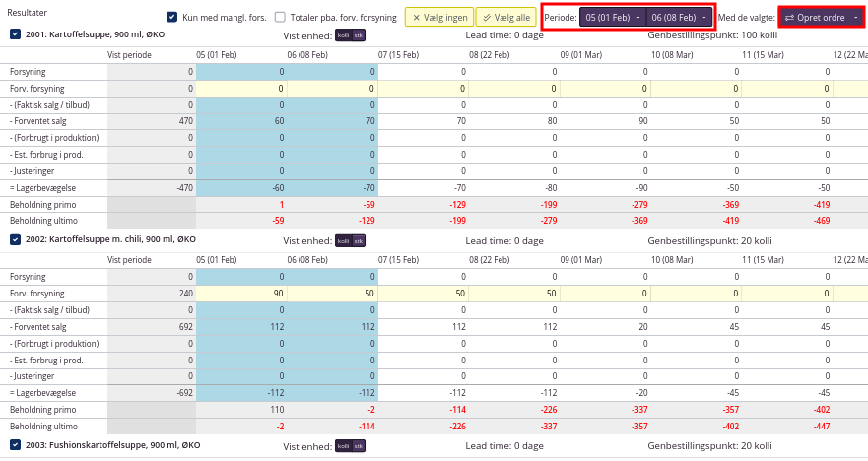The height and width of the screenshot is (461, 868).
Task: Click product 2001 Forv. forsyning cell for 05 (01 Feb)
Action: 241,88
